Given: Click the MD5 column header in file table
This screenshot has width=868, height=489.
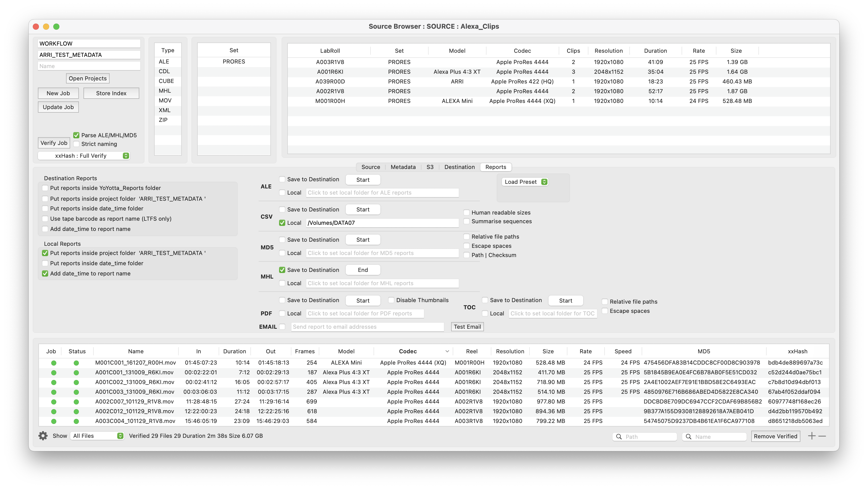Looking at the screenshot, I should pos(704,351).
